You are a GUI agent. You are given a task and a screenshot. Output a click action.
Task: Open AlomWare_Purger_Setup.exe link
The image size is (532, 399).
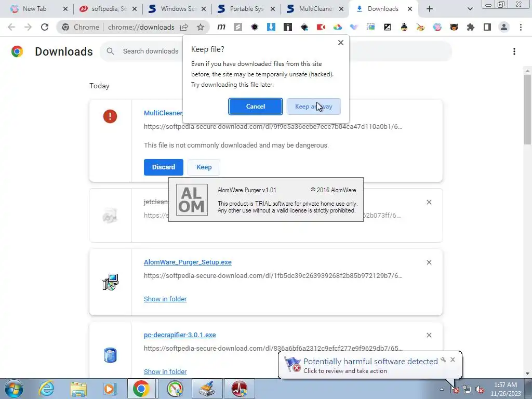coord(188,262)
